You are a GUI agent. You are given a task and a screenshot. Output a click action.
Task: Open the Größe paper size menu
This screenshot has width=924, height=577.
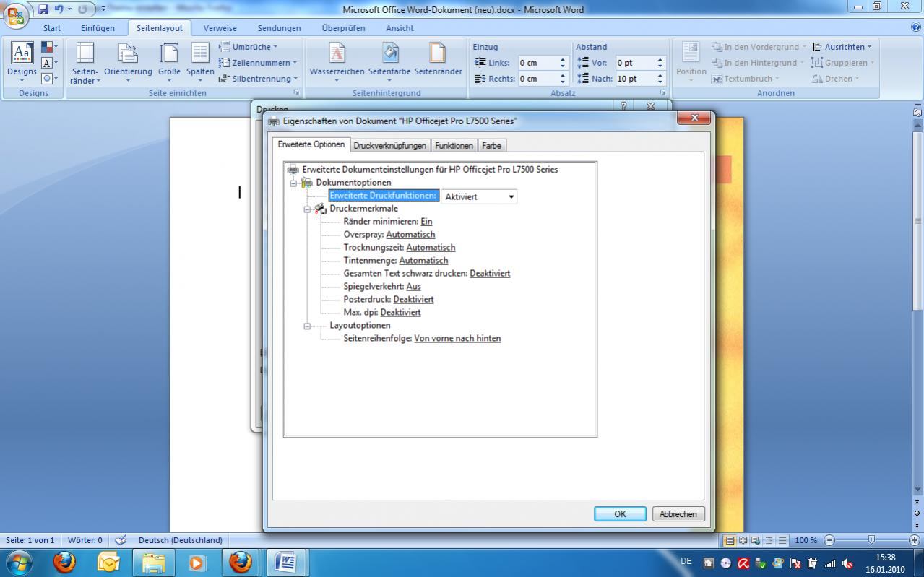click(169, 63)
